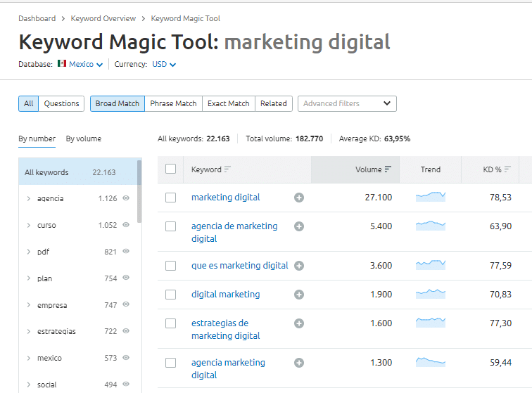
Task: Open the 'marketing digital' keyword link
Action: [x=226, y=198]
